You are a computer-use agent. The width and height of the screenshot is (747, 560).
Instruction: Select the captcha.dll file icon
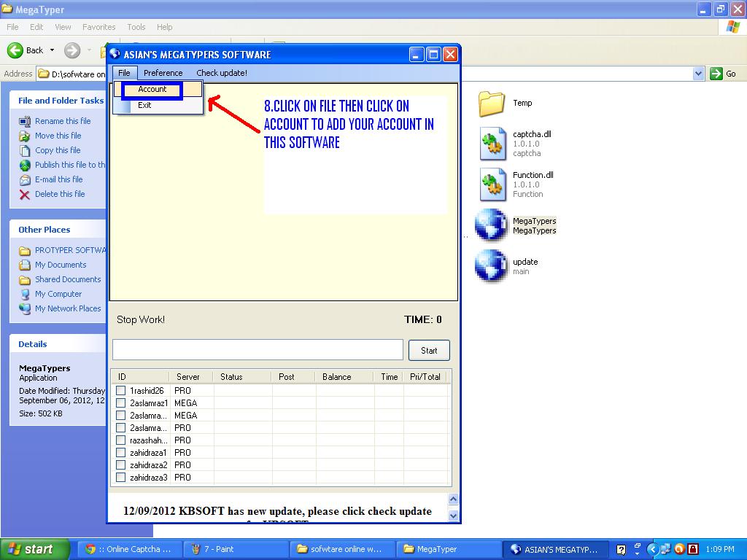click(492, 144)
